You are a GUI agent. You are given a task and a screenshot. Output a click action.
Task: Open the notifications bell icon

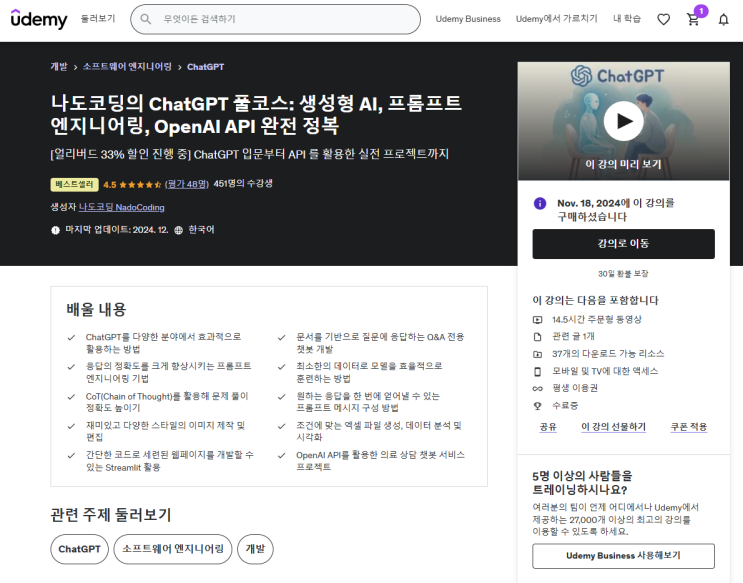pyautogui.click(x=723, y=19)
